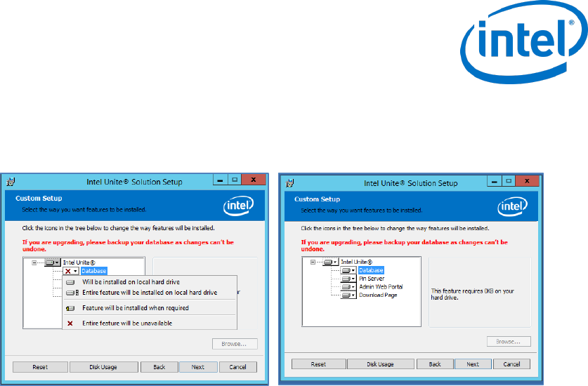Select Admin Web Portal tree item

381,286
